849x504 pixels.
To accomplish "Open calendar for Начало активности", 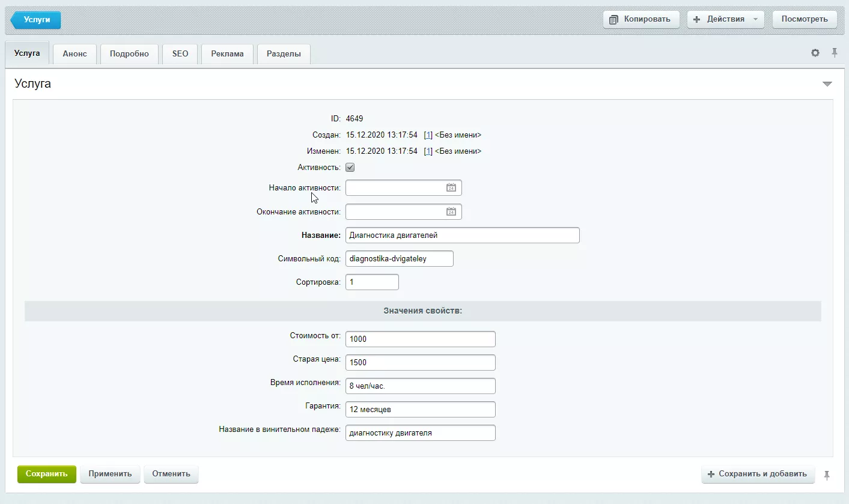I will pyautogui.click(x=451, y=188).
